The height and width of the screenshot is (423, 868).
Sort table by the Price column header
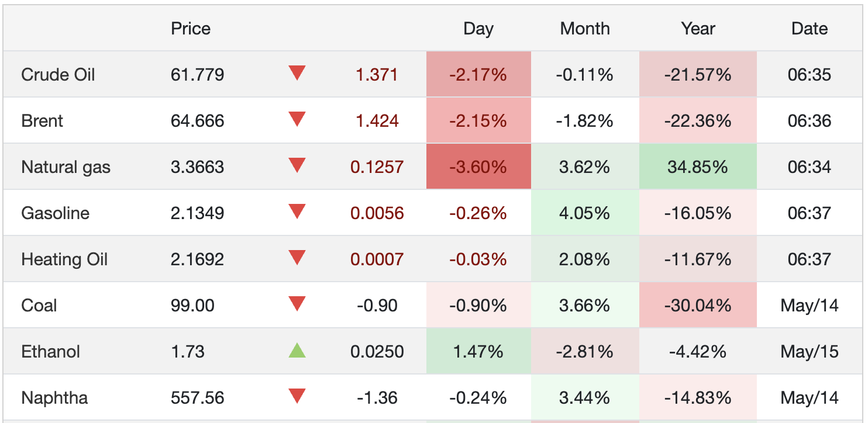point(191,29)
